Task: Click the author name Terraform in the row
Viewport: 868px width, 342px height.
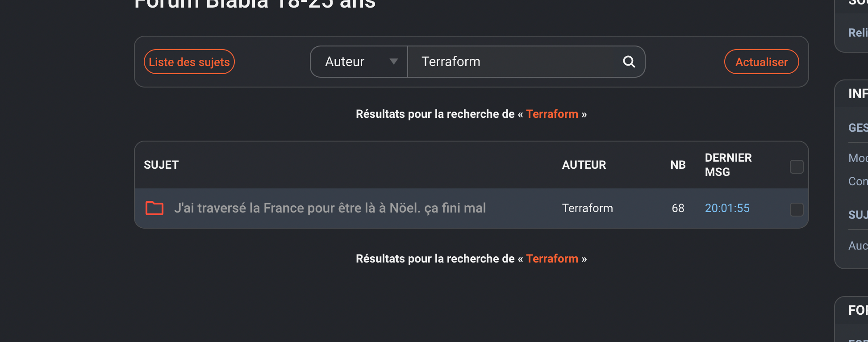Action: click(587, 208)
